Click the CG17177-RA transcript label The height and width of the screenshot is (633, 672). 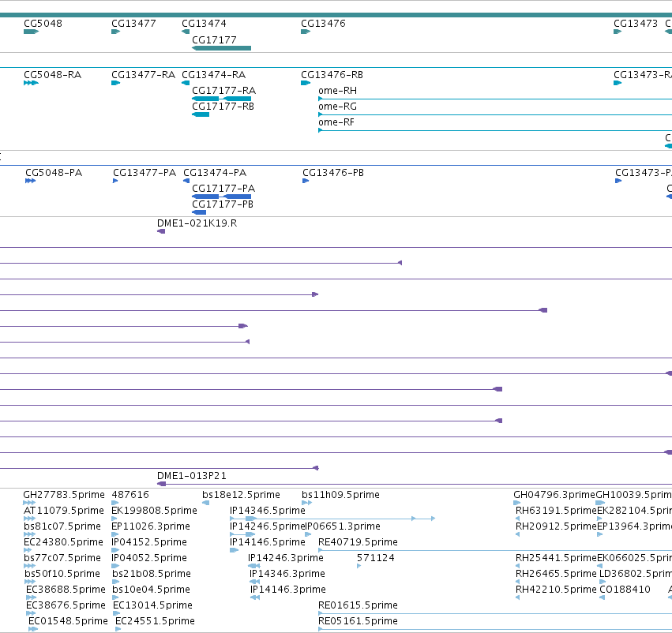pyautogui.click(x=223, y=91)
